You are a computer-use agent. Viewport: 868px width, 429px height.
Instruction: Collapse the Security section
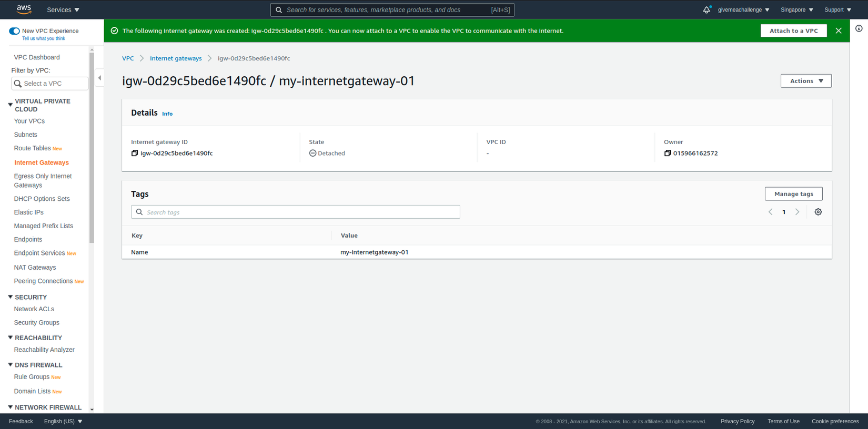(10, 297)
